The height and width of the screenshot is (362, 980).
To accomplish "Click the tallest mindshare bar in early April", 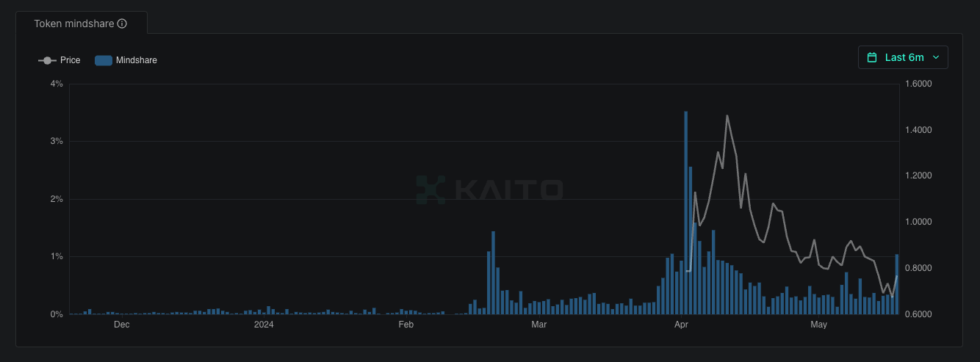I will click(x=685, y=213).
